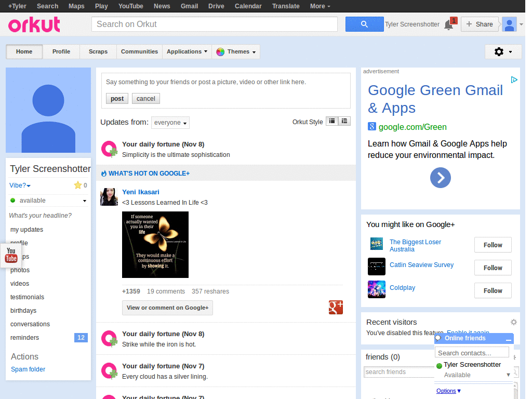Open the chat Available status arrow
Screen dimensions: 532x399
(508, 375)
